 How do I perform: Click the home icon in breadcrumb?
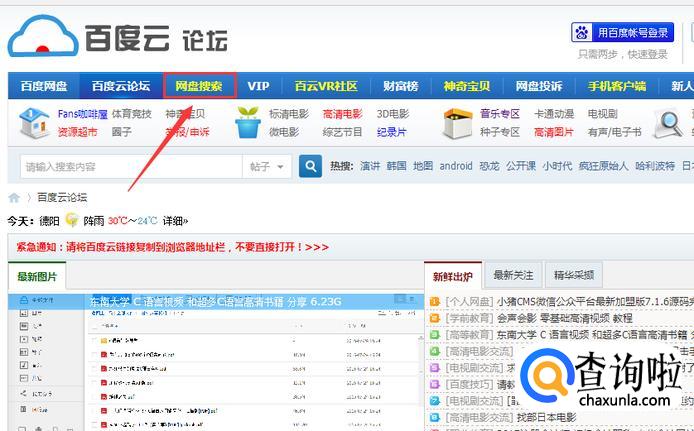(14, 197)
